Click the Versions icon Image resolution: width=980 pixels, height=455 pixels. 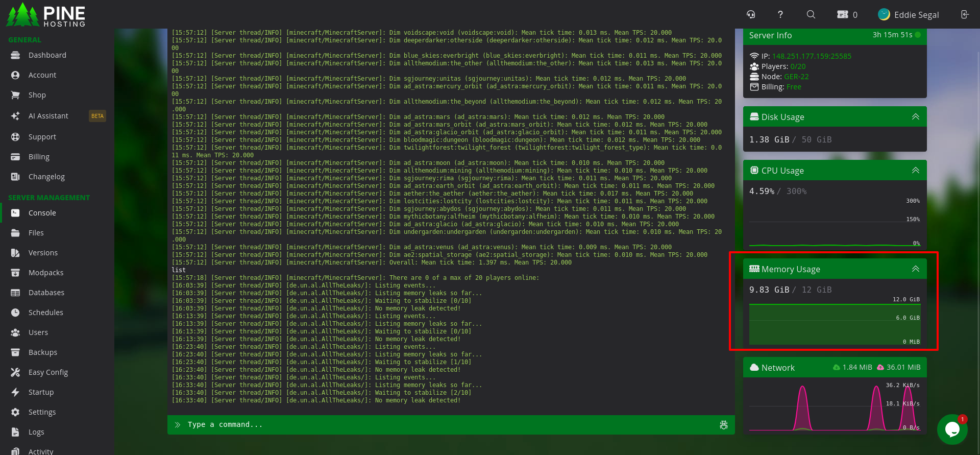tap(15, 253)
